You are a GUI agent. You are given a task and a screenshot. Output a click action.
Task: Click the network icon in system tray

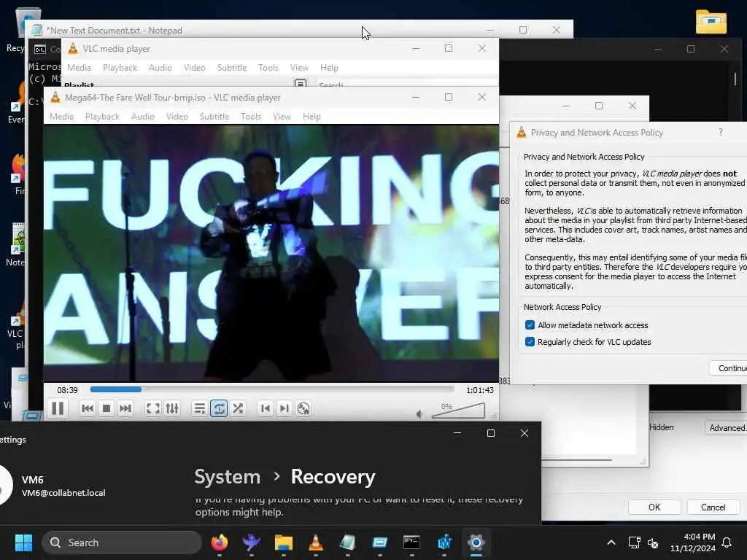click(634, 542)
